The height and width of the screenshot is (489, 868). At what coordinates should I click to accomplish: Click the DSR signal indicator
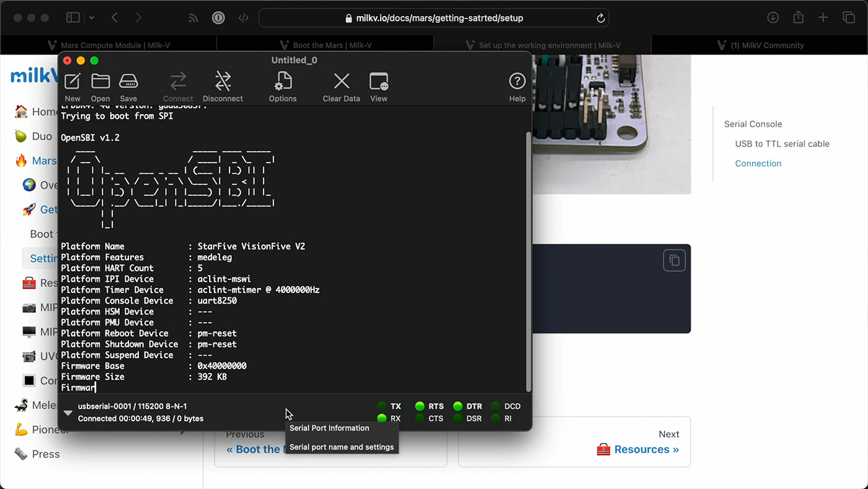pyautogui.click(x=458, y=418)
